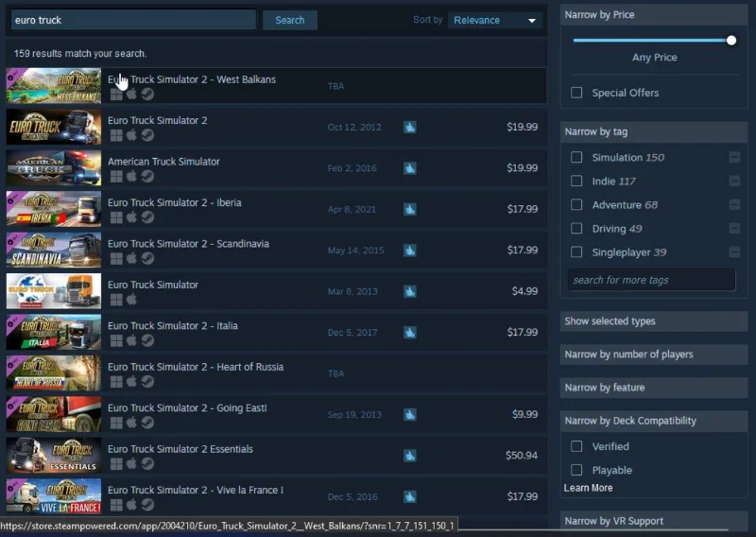
Task: Click the Windows icon under Euro Truck Simulator 2 Essentials
Action: [x=116, y=463]
